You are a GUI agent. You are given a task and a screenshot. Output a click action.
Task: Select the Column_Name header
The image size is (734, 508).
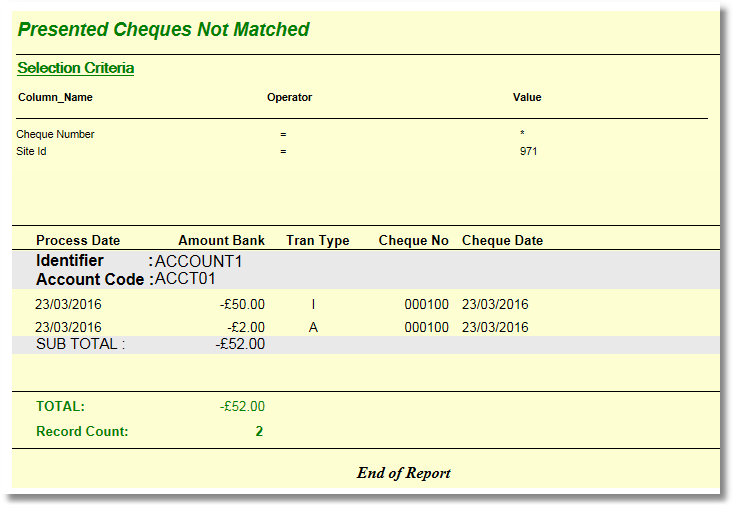[x=55, y=98]
